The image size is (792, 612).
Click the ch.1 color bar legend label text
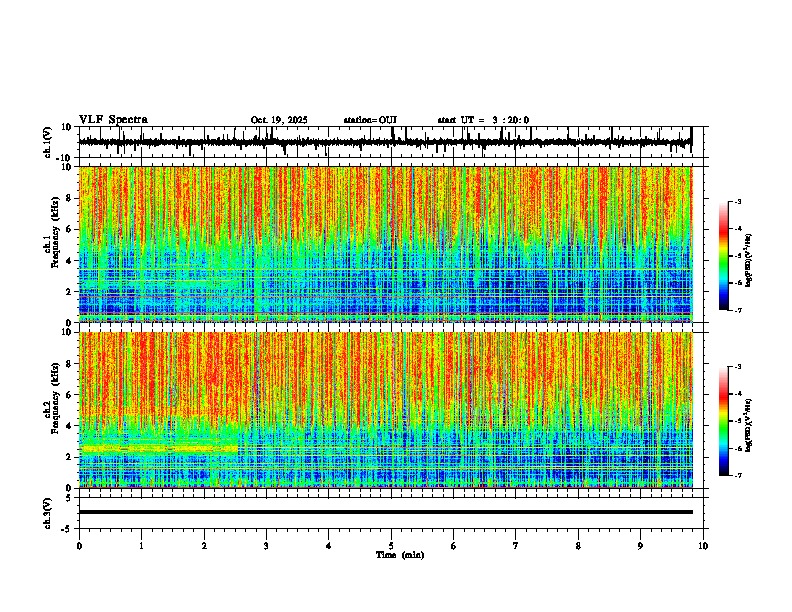point(750,260)
